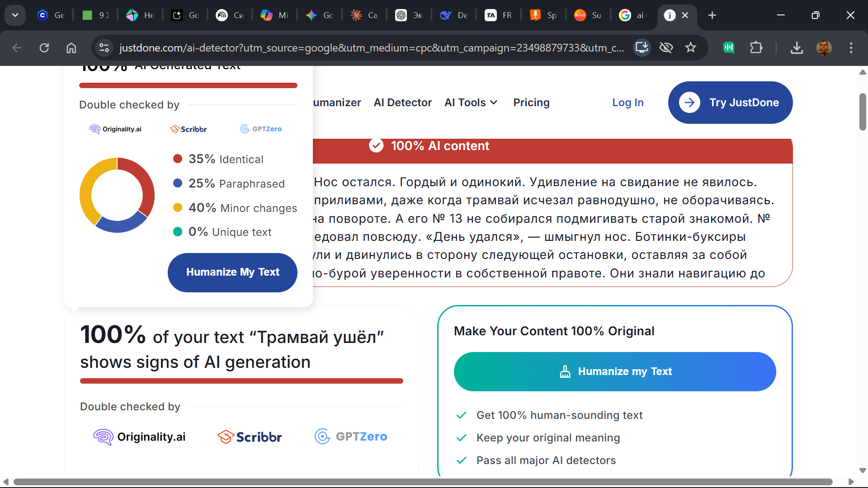Click the eye-slashed tracking protection icon
Viewport: 868px width, 488px height.
click(x=666, y=47)
